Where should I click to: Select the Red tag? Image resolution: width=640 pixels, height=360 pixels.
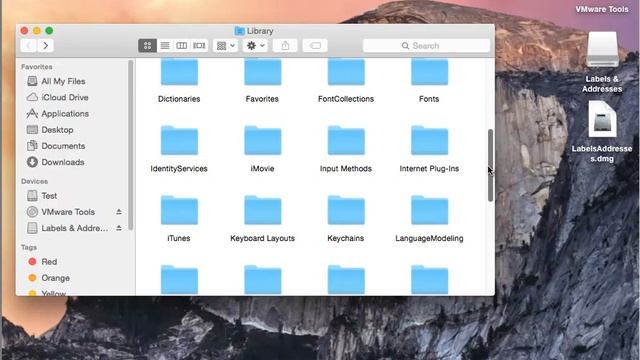coord(42,262)
